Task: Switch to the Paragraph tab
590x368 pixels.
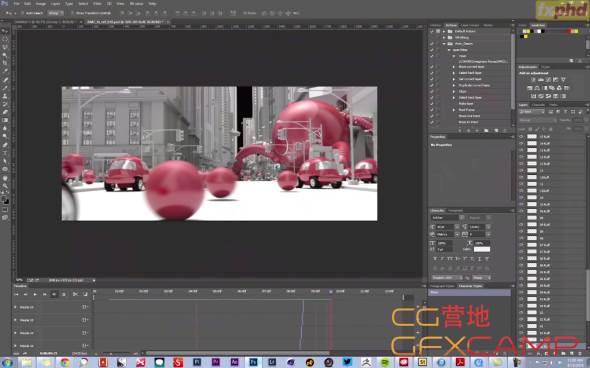Action: [x=456, y=211]
